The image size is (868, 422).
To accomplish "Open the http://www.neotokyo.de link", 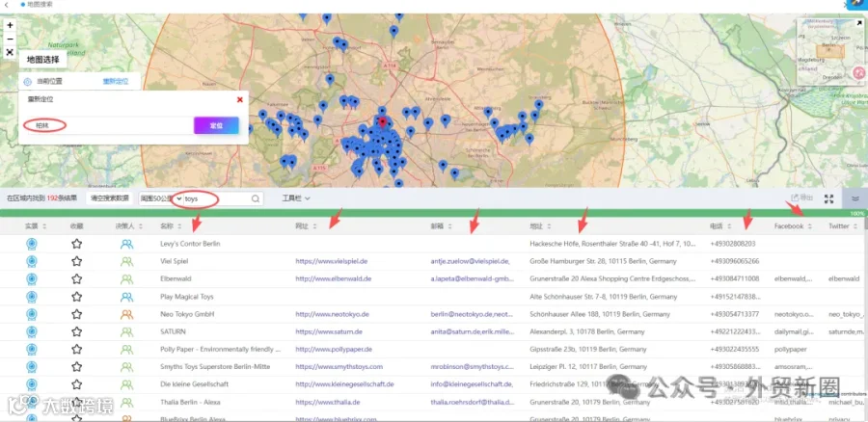I will pyautogui.click(x=332, y=314).
